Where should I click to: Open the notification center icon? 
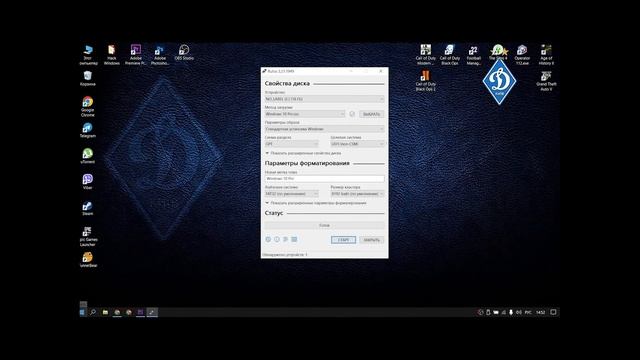(x=553, y=312)
